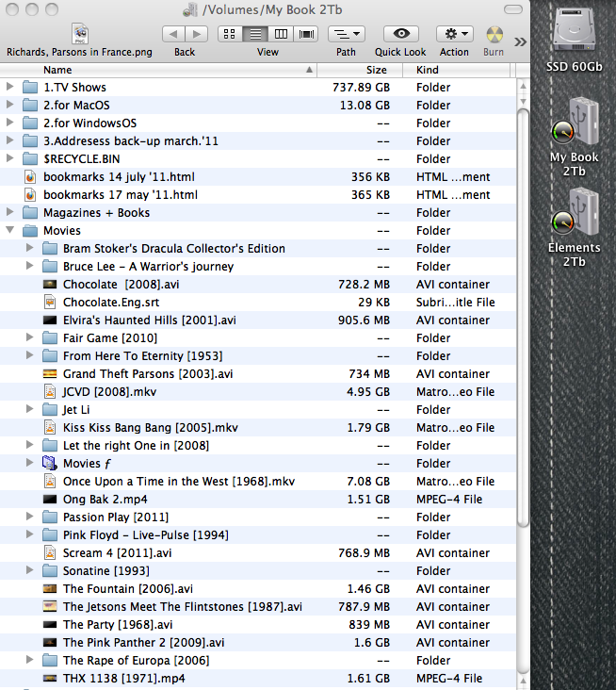The image size is (616, 690).
Task: Select the Chocolate [2008].avi thumbnail icon
Action: pyautogui.click(x=50, y=285)
